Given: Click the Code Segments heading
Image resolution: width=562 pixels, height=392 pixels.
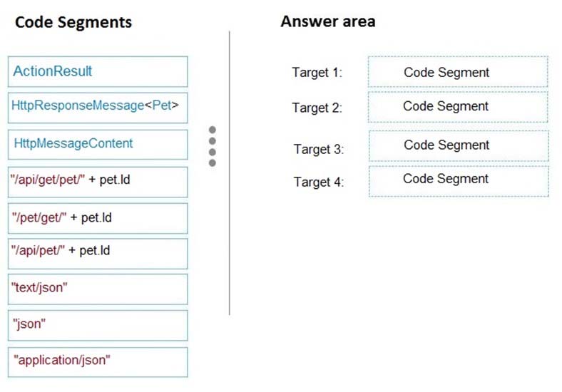Looking at the screenshot, I should click(x=73, y=22).
